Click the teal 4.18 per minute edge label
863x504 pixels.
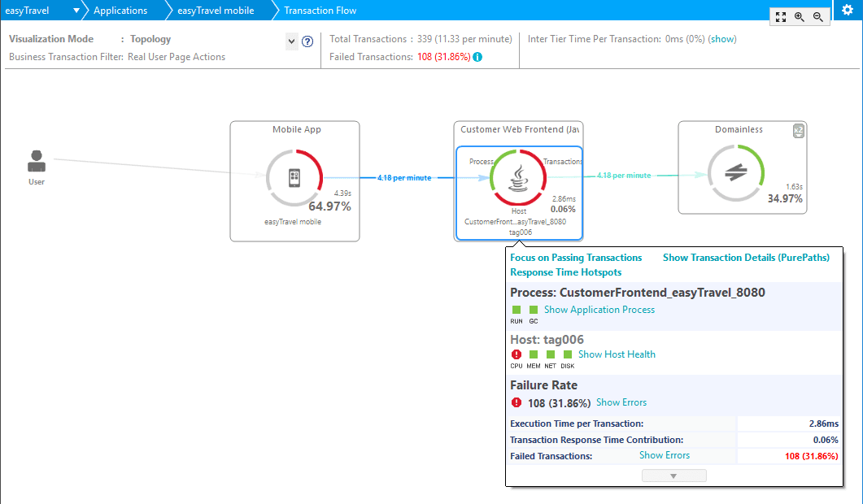point(624,176)
